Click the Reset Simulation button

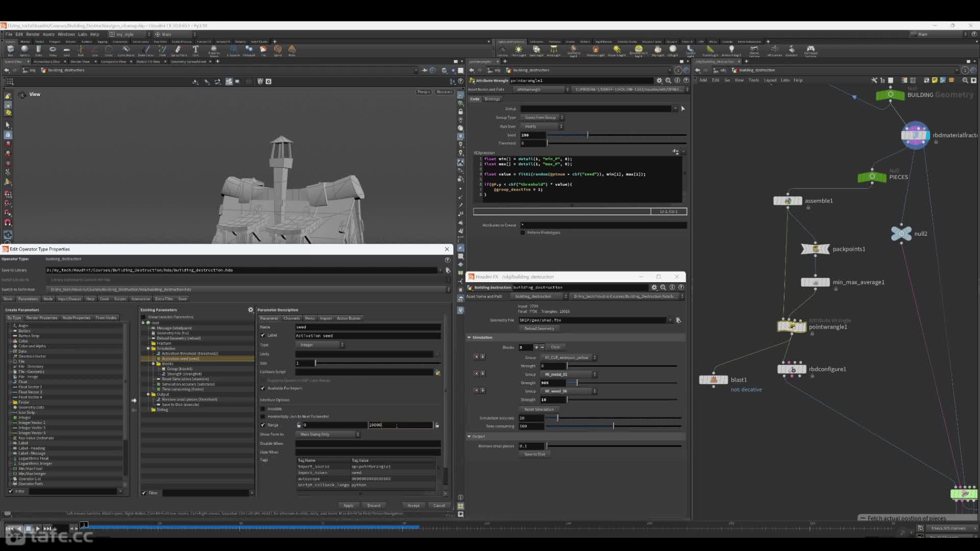pyautogui.click(x=539, y=410)
